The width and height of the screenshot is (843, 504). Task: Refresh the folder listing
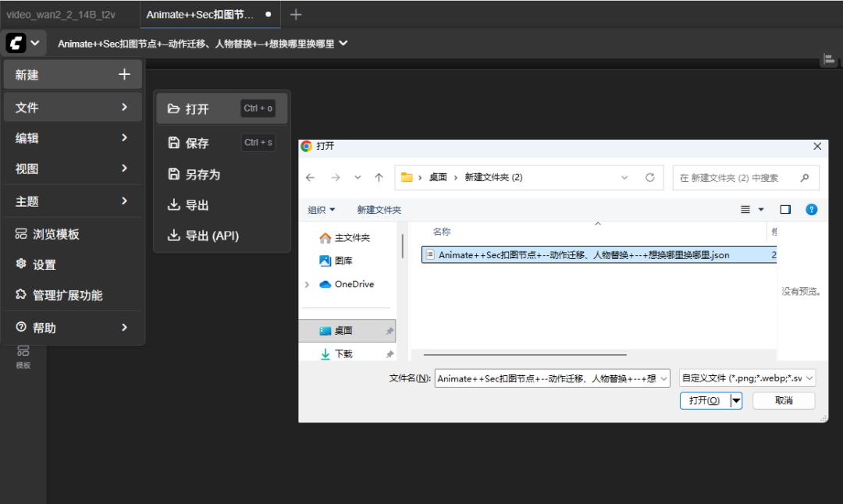click(650, 177)
